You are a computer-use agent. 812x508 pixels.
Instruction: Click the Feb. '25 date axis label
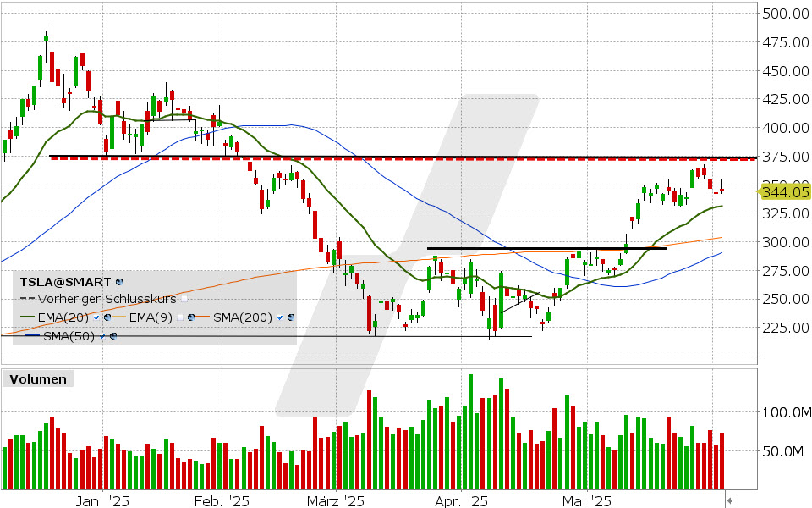(x=222, y=501)
